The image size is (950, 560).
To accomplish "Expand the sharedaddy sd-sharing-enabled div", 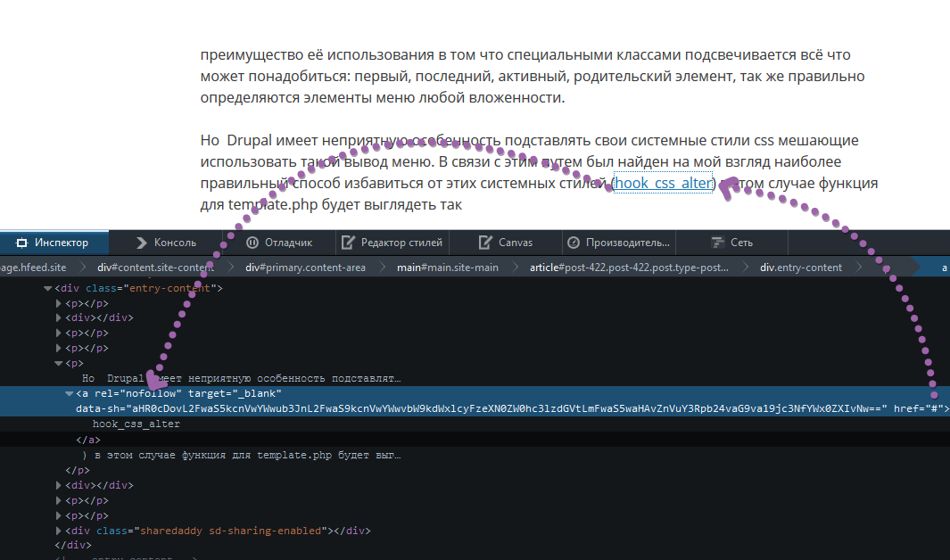I will click(58, 531).
